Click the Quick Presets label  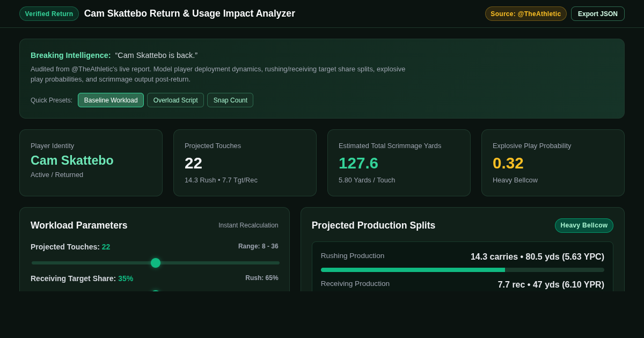pos(52,100)
